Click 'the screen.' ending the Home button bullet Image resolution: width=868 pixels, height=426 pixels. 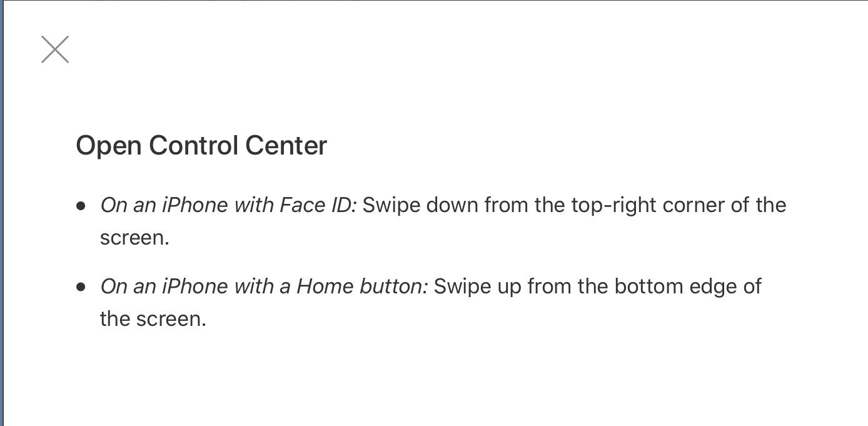[x=153, y=319]
